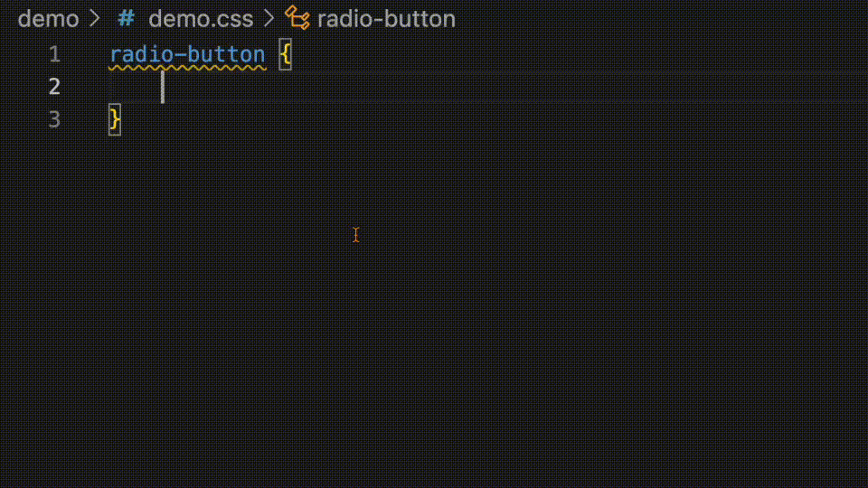Click the CSS hash file icon in breadcrumbs

[x=127, y=19]
